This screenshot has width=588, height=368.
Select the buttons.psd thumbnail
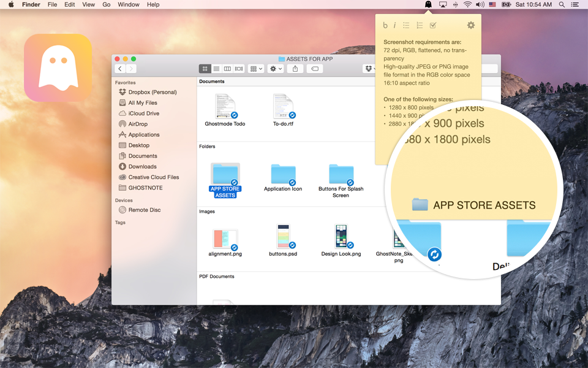283,237
